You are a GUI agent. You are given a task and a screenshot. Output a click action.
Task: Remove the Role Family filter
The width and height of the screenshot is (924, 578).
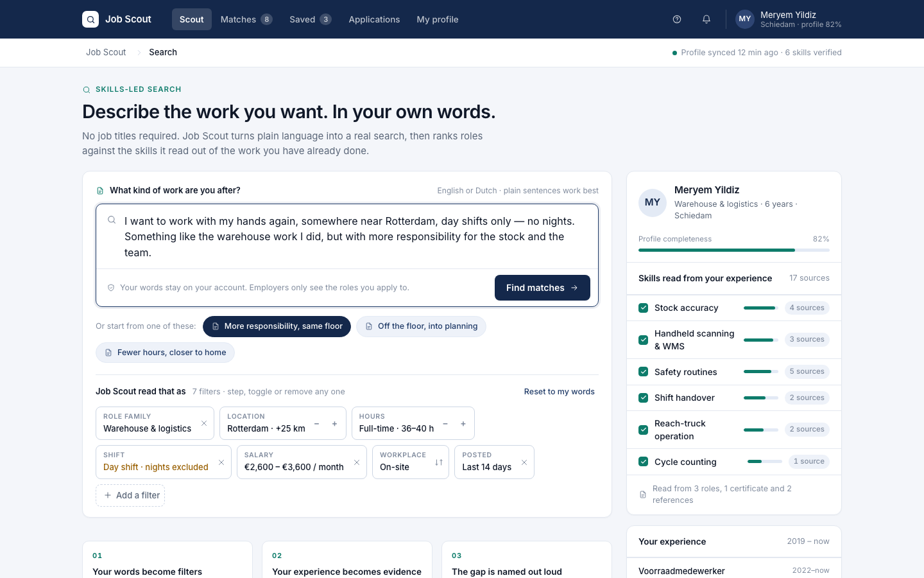point(204,423)
